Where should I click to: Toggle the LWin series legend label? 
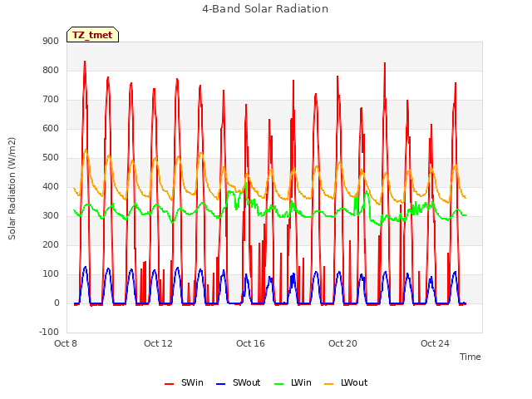(301, 382)
